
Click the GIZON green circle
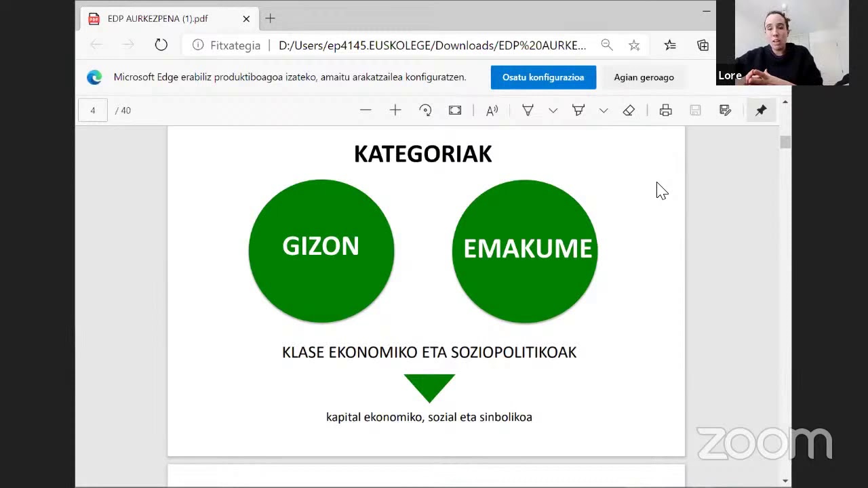pyautogui.click(x=321, y=251)
